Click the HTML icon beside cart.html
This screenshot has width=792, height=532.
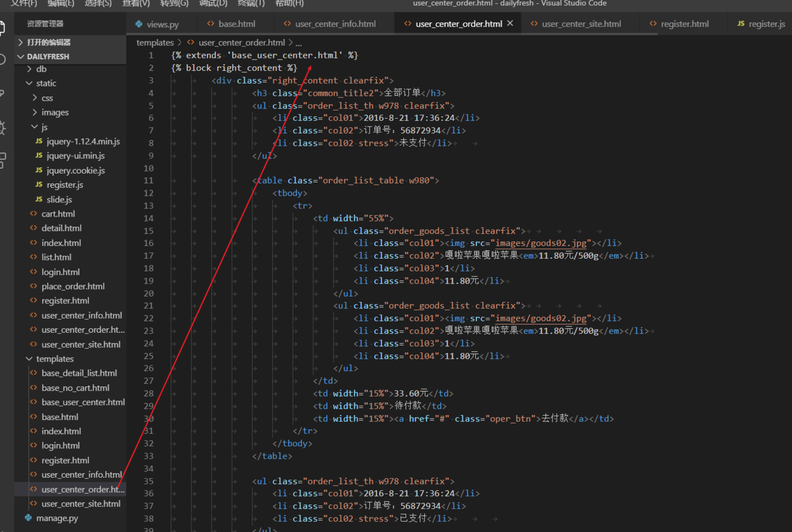34,214
